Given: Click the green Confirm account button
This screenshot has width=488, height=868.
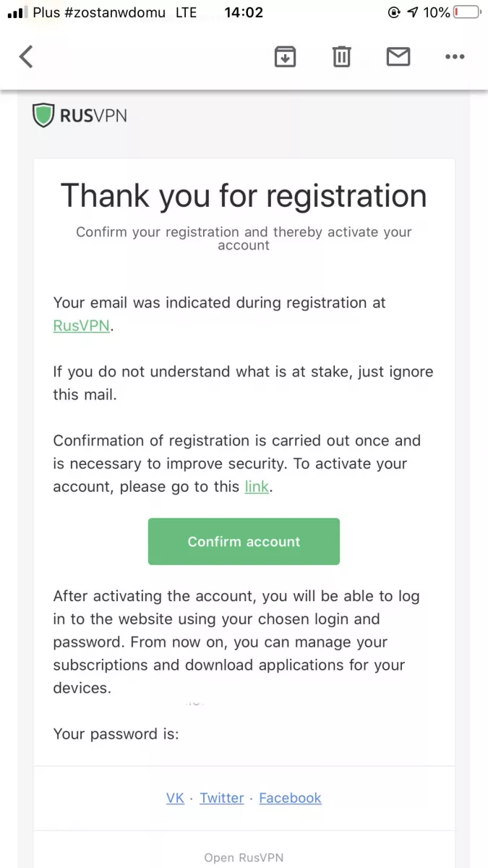Looking at the screenshot, I should pos(244,541).
